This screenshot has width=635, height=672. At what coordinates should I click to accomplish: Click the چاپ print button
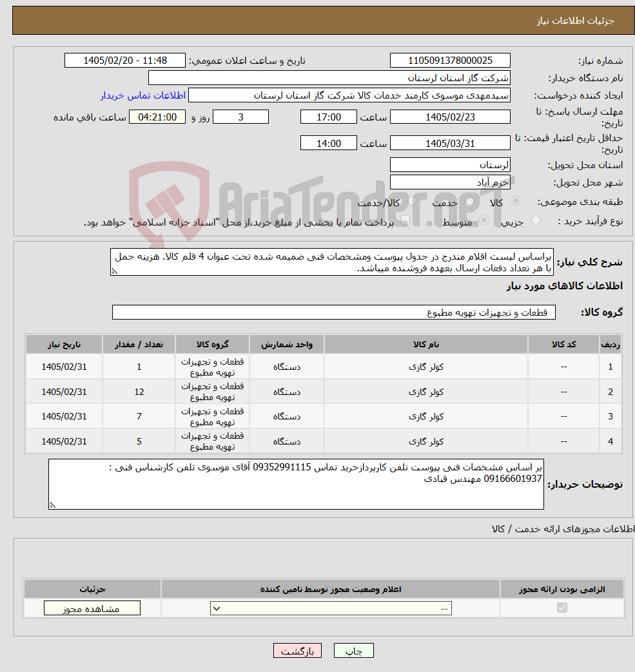[x=354, y=651]
